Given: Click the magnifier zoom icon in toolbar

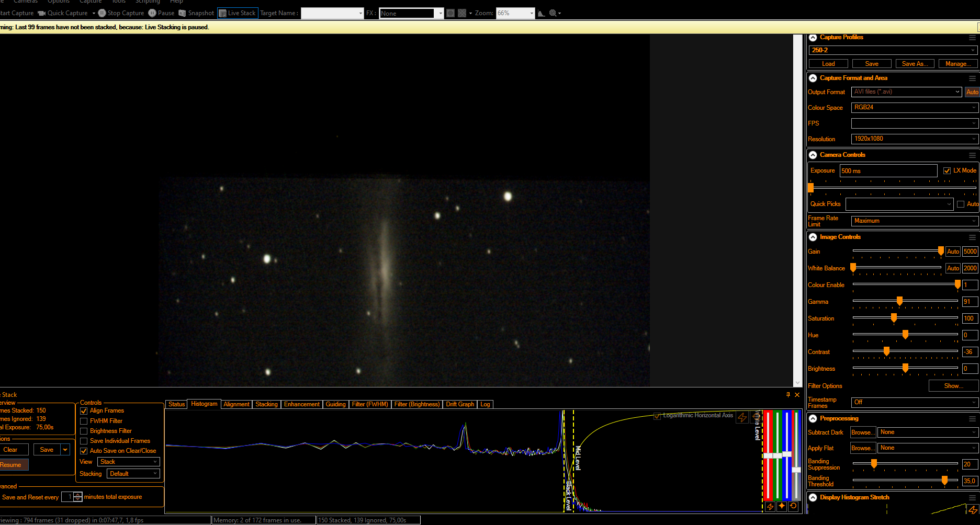Looking at the screenshot, I should click(x=553, y=13).
